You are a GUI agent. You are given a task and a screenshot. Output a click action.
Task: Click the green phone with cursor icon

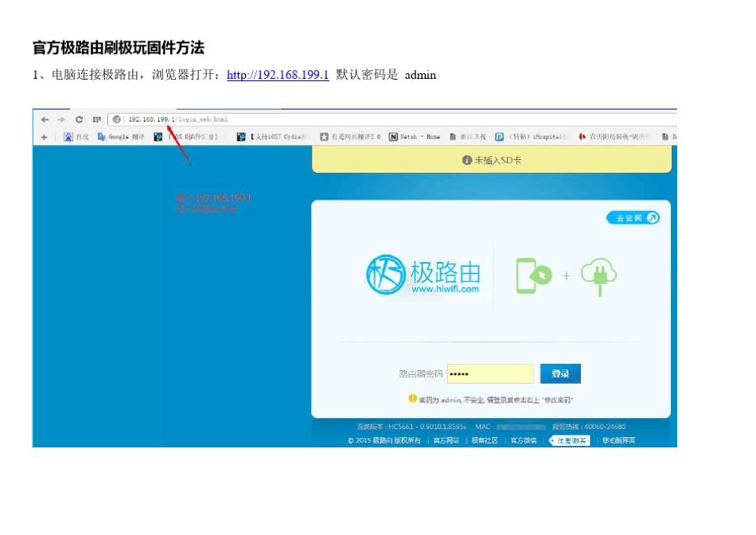(x=533, y=275)
